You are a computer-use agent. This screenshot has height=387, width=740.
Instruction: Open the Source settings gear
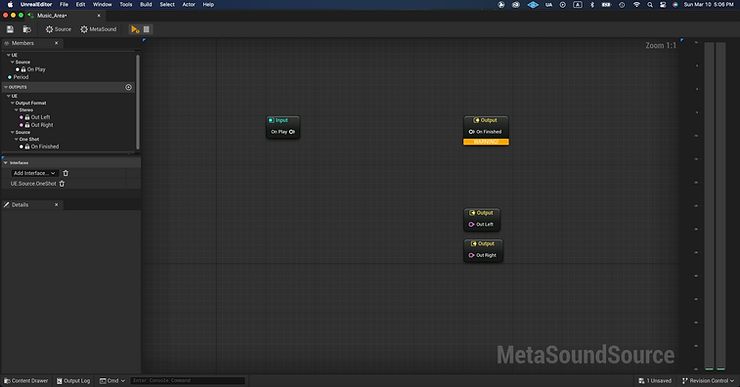coord(58,29)
